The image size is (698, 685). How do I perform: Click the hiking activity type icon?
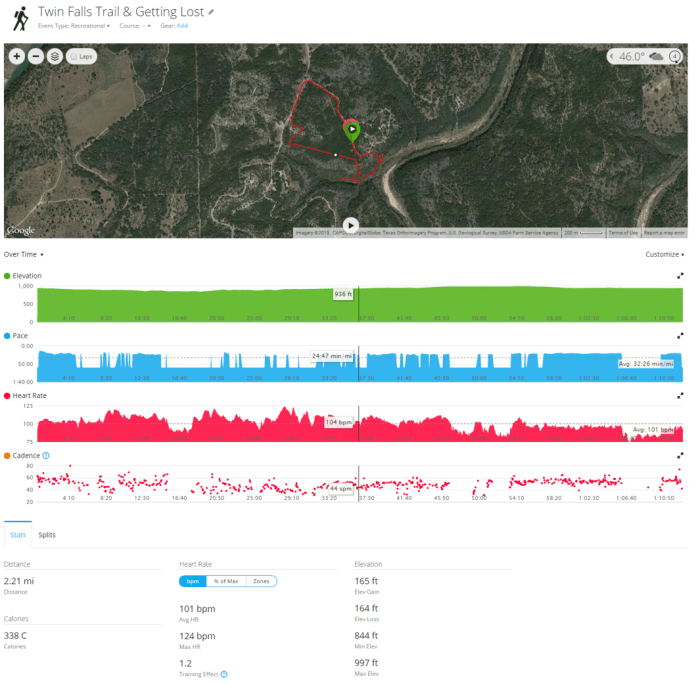pyautogui.click(x=19, y=18)
